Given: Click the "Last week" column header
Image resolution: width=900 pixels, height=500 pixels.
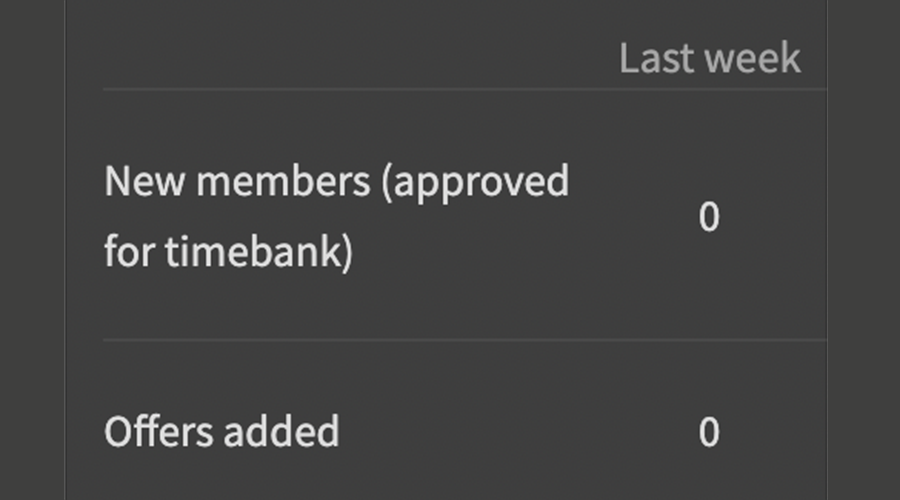Looking at the screenshot, I should 709,58.
